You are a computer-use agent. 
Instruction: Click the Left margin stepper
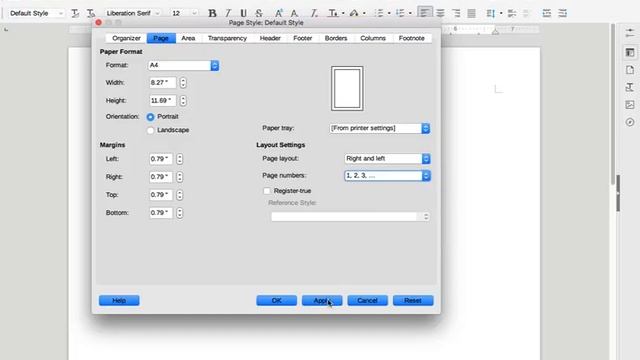pos(180,159)
